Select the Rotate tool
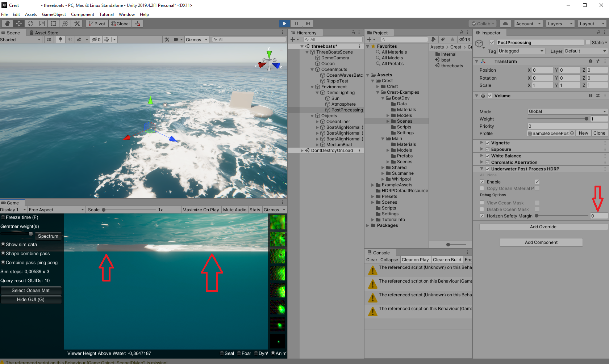Screen dimensions: 609x364 pyautogui.click(x=30, y=23)
